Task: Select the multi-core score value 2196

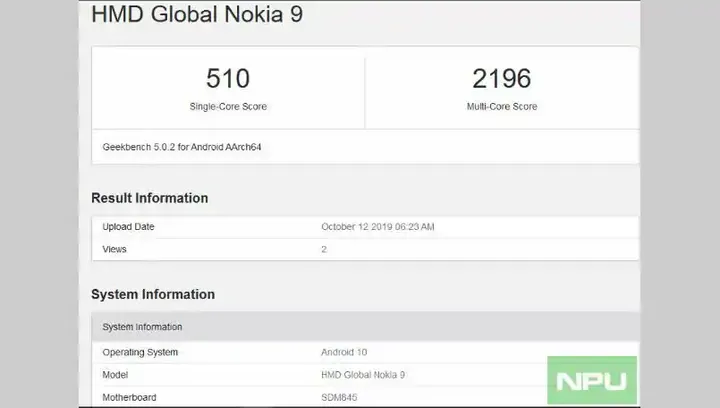Action: point(501,78)
